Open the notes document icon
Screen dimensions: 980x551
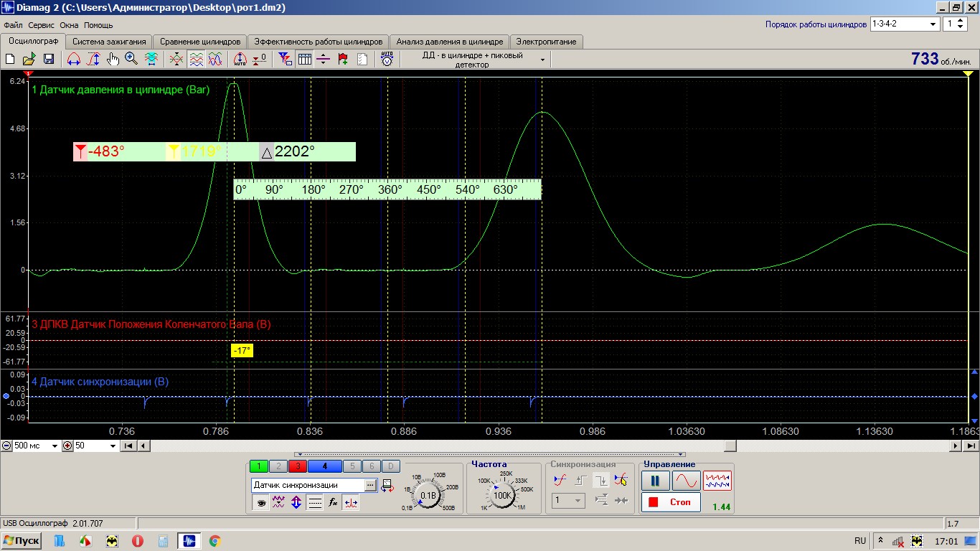[362, 60]
